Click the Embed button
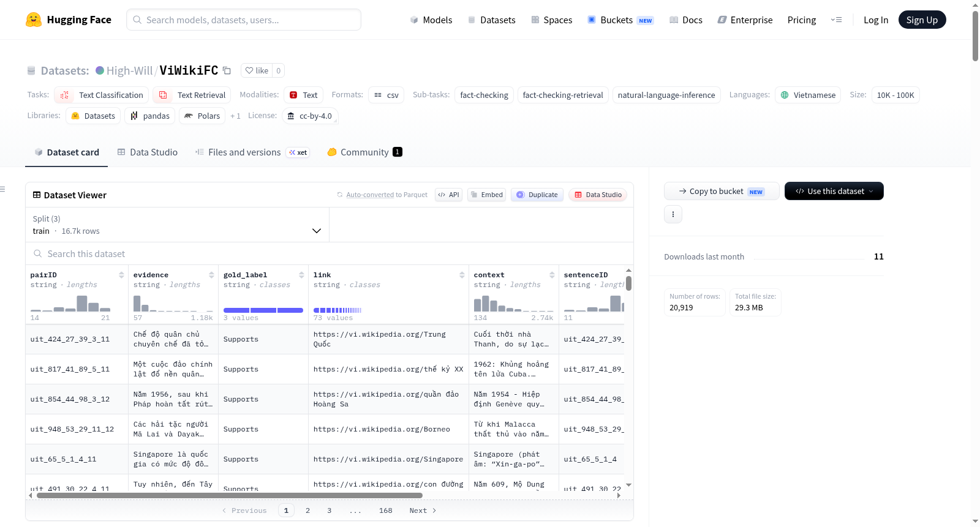 click(486, 195)
